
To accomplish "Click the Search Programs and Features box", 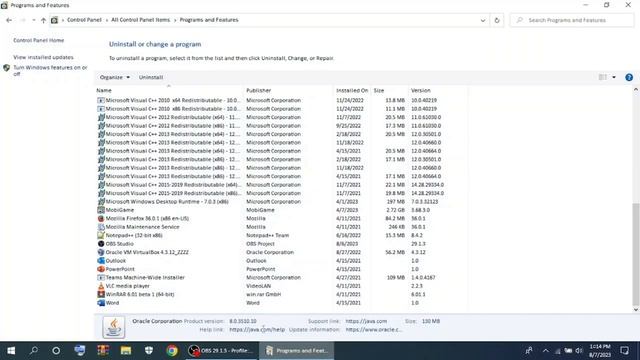I will click(571, 20).
